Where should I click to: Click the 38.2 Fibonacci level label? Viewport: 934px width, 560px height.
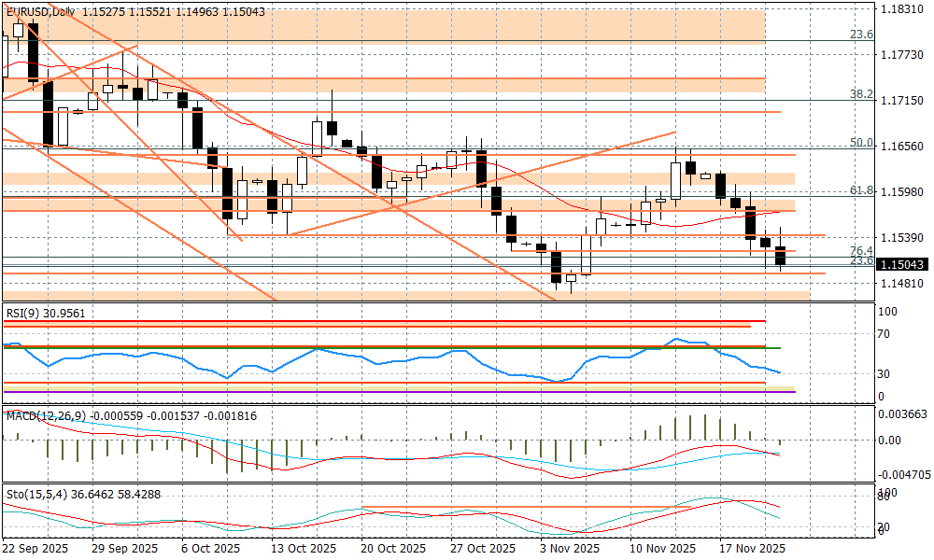860,94
